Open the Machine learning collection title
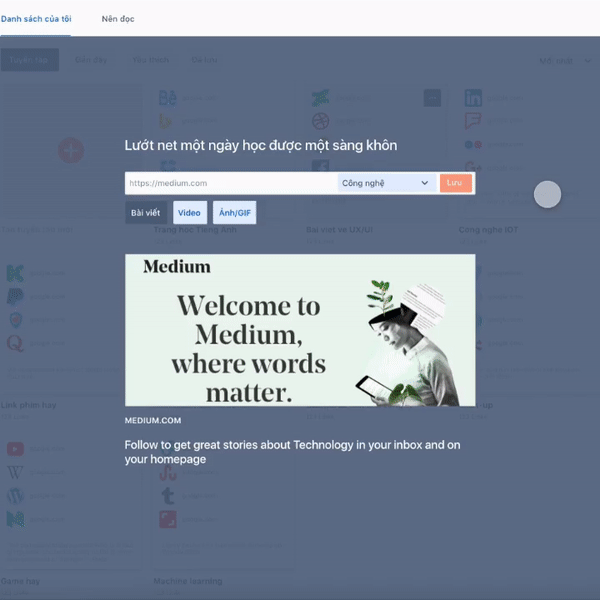The width and height of the screenshot is (600, 600). 188,581
